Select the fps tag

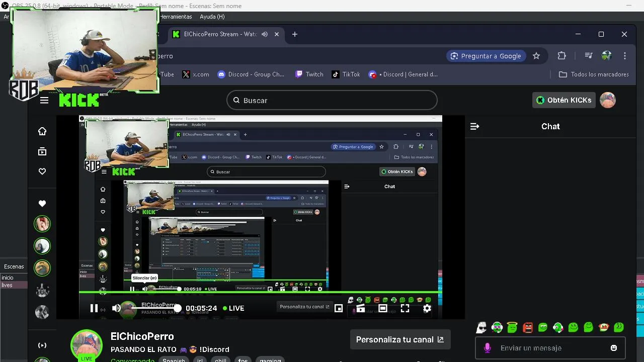(x=243, y=360)
